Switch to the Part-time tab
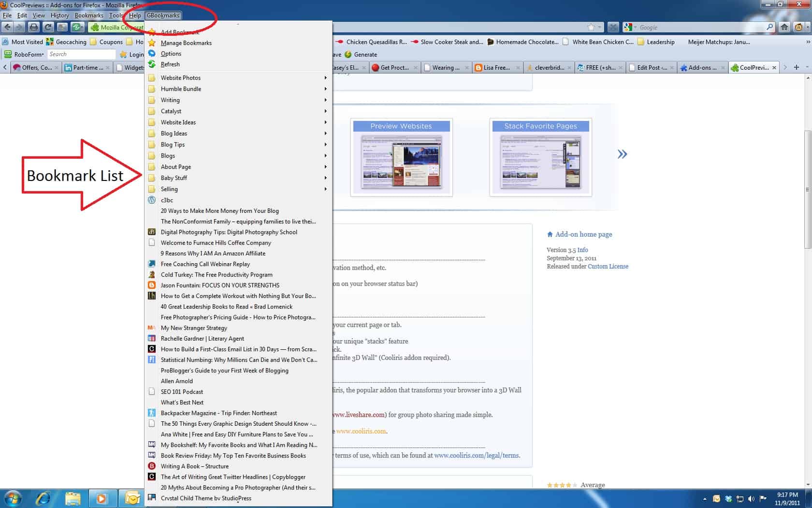The image size is (812, 508). coord(87,68)
